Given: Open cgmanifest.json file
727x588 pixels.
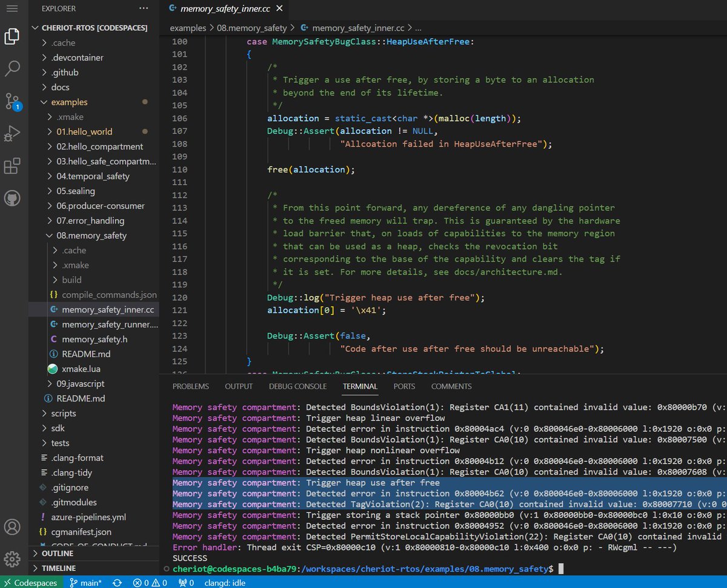Looking at the screenshot, I should pyautogui.click(x=93, y=532).
